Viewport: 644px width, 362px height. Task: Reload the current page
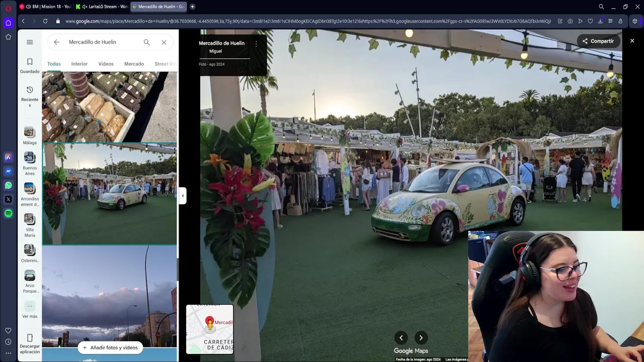point(45,21)
